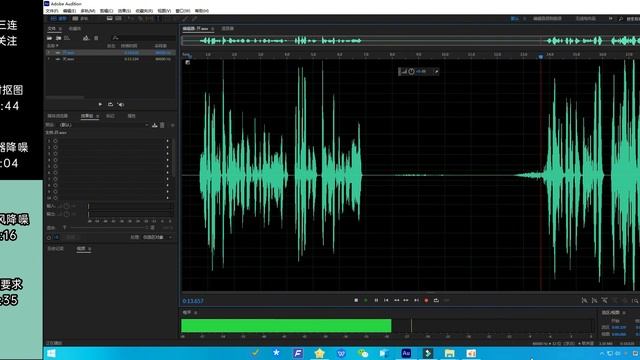Switch to Multitrack view button
This screenshot has width=640, height=360.
click(80, 18)
